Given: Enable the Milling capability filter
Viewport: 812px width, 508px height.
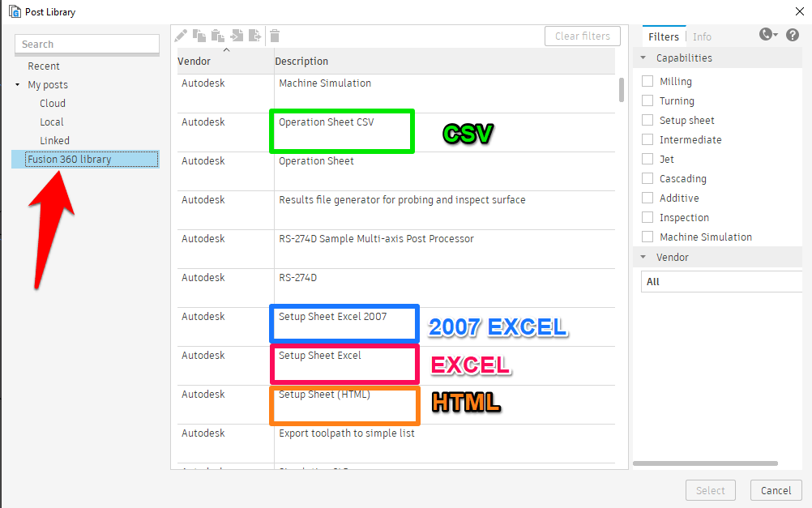Looking at the screenshot, I should point(647,81).
